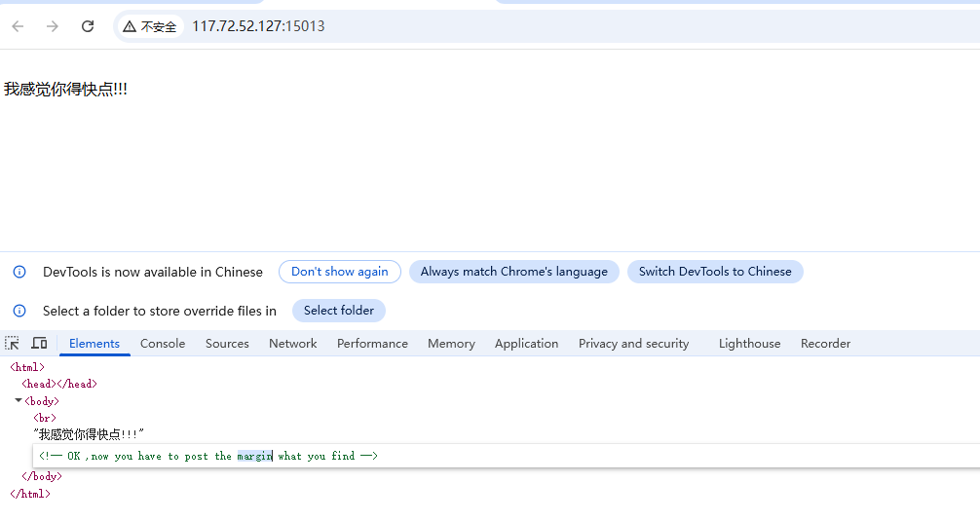Choose Always match Chrome's language
This screenshot has height=520, width=980.
[x=513, y=272]
